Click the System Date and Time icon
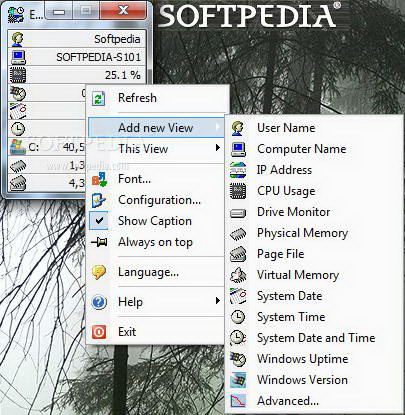 pyautogui.click(x=238, y=338)
